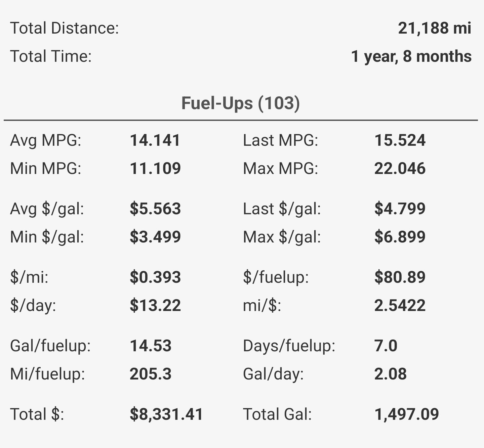The width and height of the screenshot is (484, 448).
Task: Tap the Max MPG value 22.046
Action: click(x=400, y=169)
